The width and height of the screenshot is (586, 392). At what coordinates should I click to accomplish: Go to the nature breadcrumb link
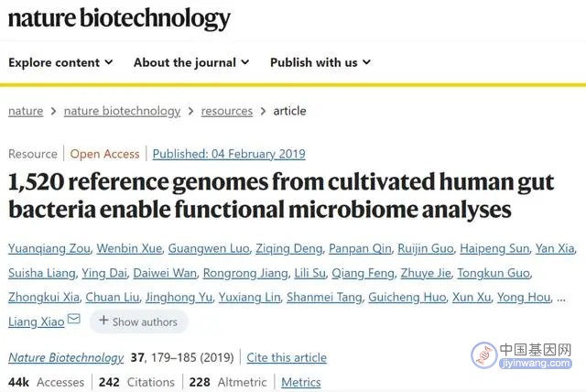(26, 111)
